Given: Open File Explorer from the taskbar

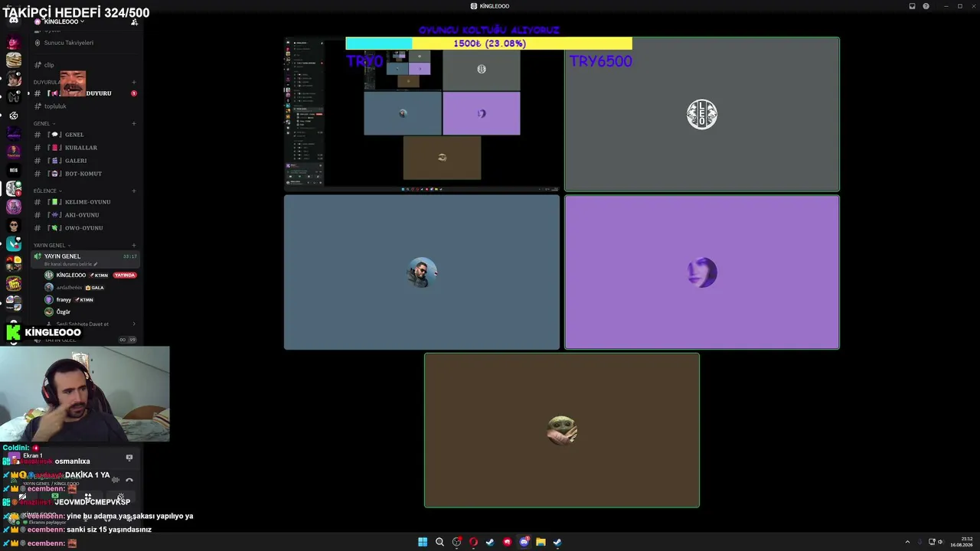Looking at the screenshot, I should 541,542.
